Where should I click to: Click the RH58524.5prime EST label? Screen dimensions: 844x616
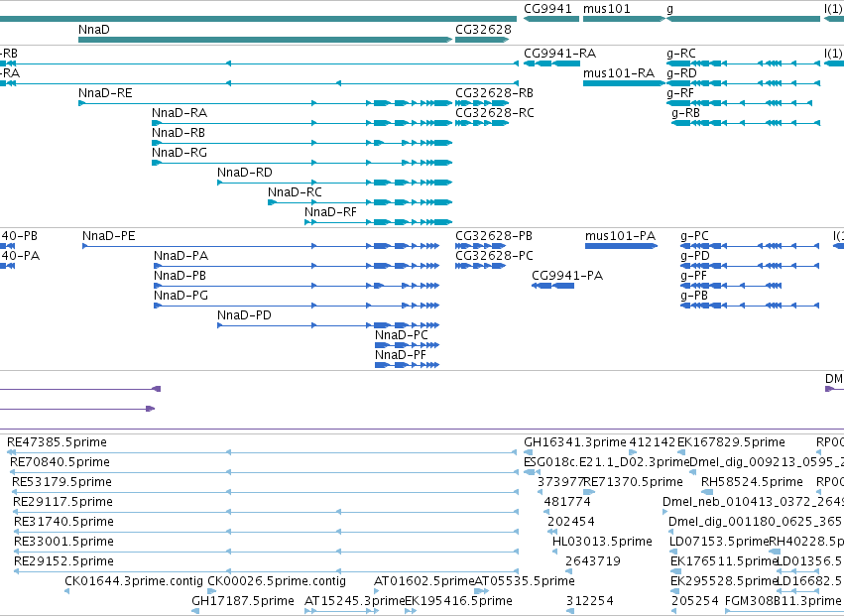pyautogui.click(x=752, y=482)
